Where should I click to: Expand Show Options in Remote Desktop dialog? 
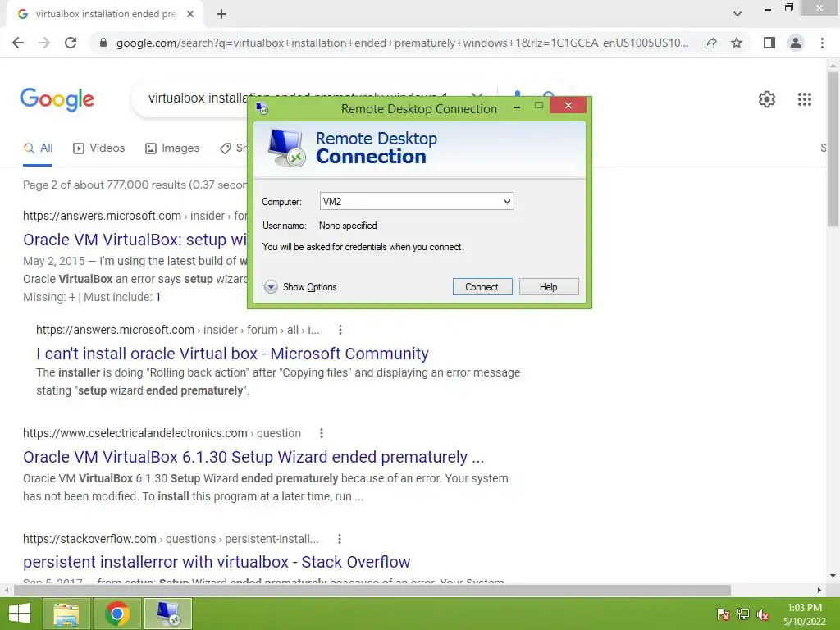click(x=300, y=287)
